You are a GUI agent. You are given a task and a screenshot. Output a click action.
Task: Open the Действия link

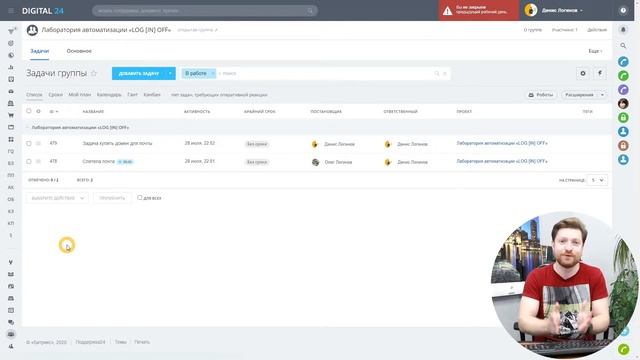coord(597,30)
